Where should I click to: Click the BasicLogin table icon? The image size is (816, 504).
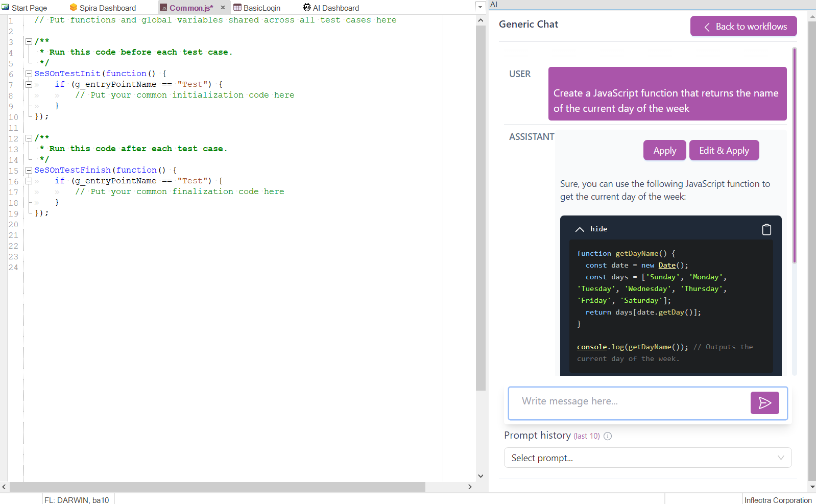click(x=237, y=8)
